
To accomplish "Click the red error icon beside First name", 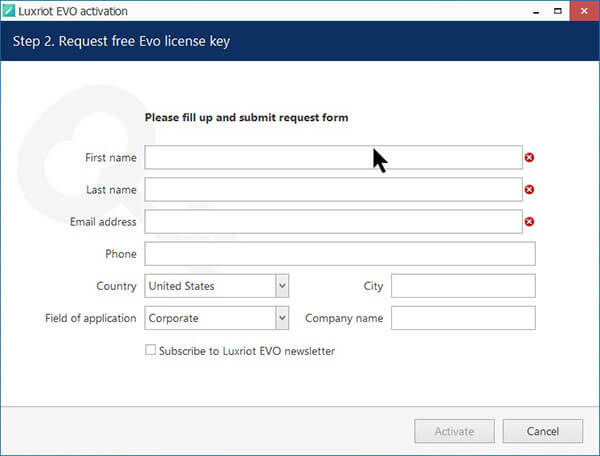I will pyautogui.click(x=529, y=157).
